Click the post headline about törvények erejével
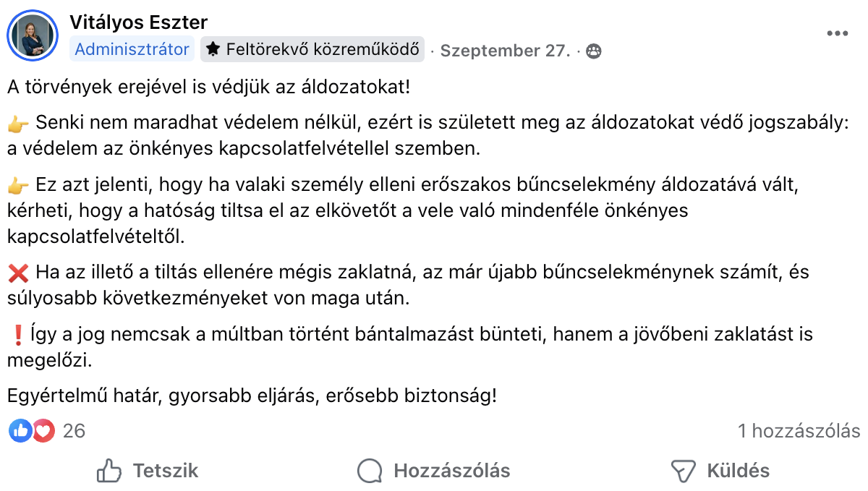This screenshot has height=491, width=868. pyautogui.click(x=208, y=88)
